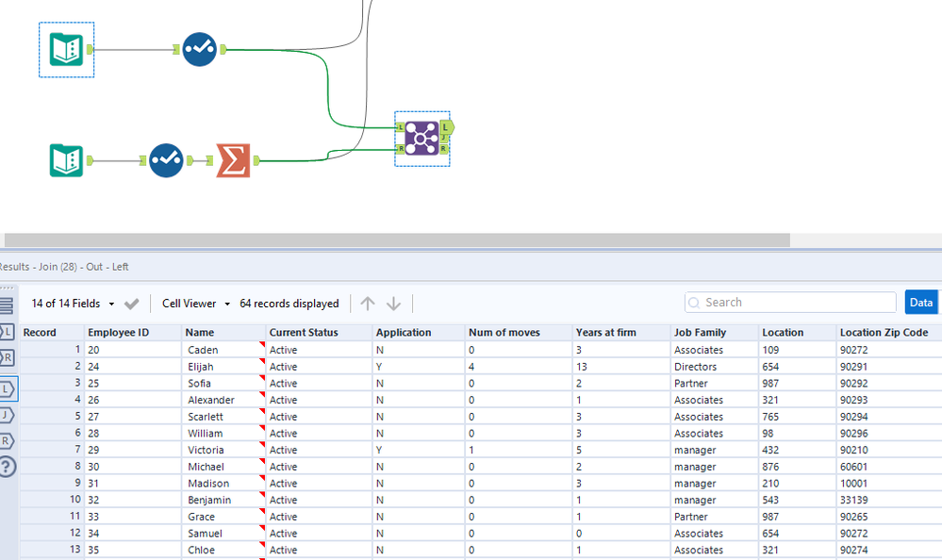Viewport: 942px width, 560px height.
Task: Click the Join tool R input anchor
Action: (401, 148)
